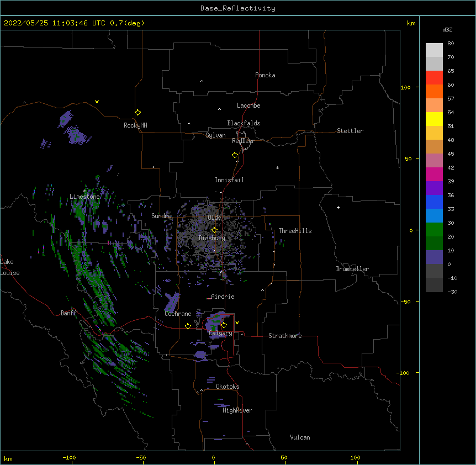Click the Strathmore city label

[285, 336]
